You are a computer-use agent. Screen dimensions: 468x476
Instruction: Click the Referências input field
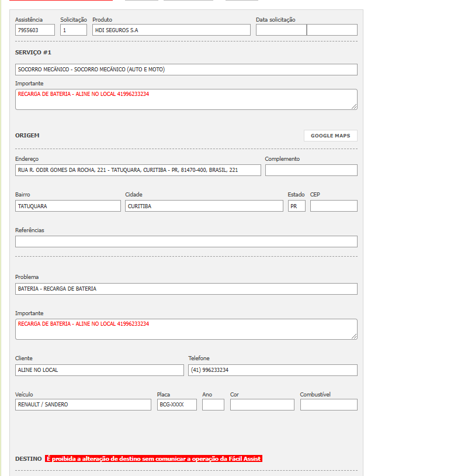pyautogui.click(x=186, y=242)
